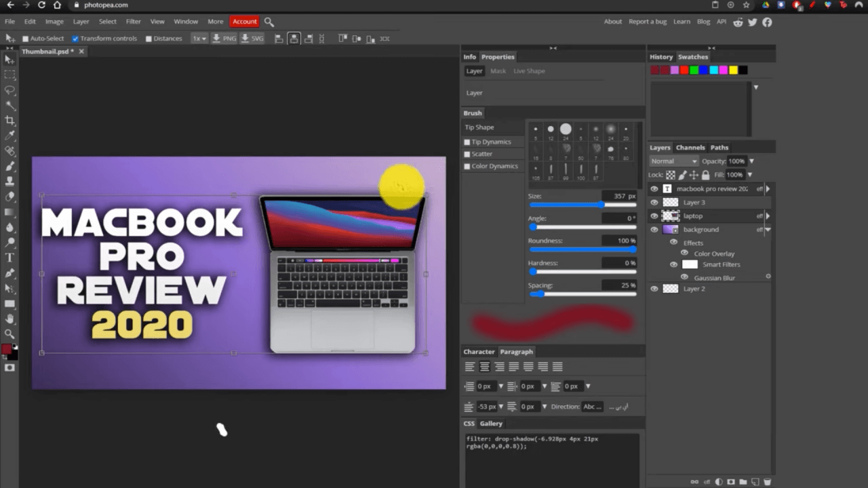Select the Rectangle shape tool
The width and height of the screenshot is (868, 488).
pyautogui.click(x=10, y=304)
